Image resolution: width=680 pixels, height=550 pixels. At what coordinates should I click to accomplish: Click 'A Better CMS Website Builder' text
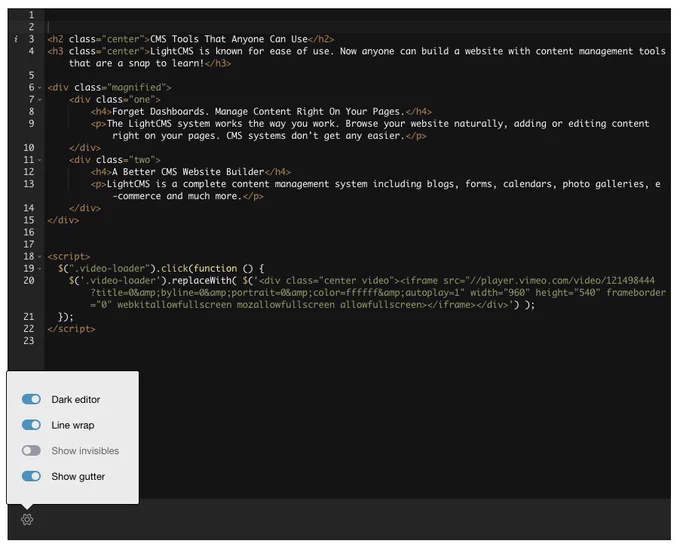[188, 172]
